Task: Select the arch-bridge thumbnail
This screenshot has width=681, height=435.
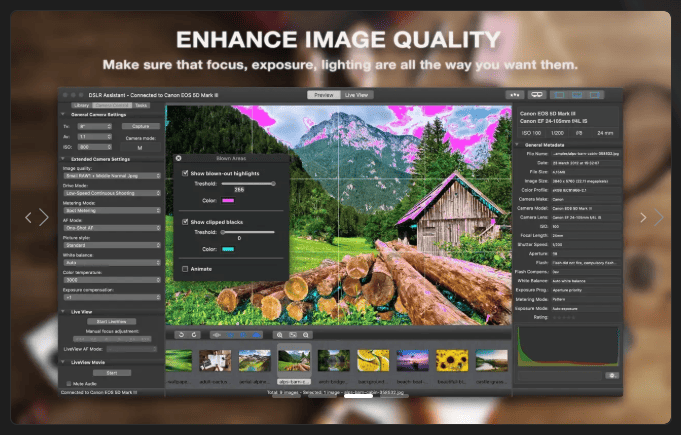Action: [334, 360]
